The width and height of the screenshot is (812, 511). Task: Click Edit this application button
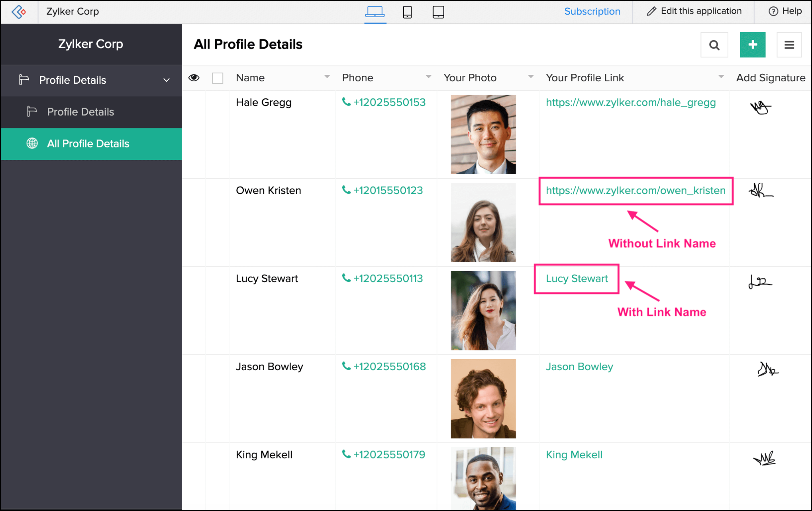(x=694, y=11)
